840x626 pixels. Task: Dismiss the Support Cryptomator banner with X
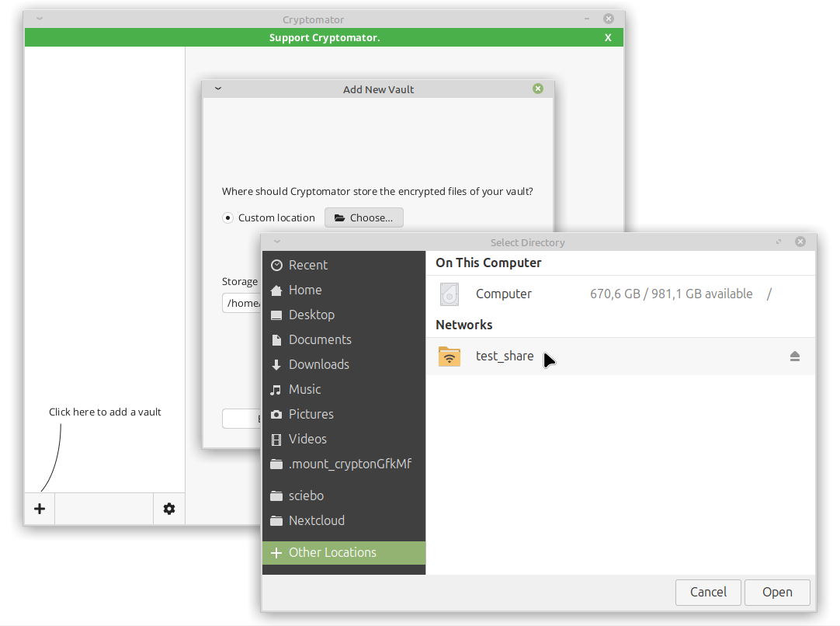(608, 37)
